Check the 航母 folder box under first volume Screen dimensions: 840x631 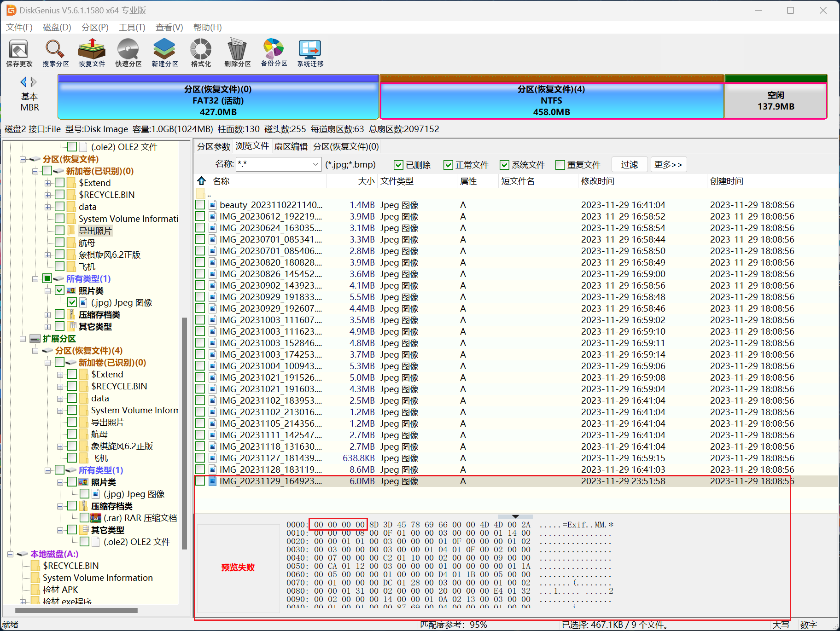59,243
